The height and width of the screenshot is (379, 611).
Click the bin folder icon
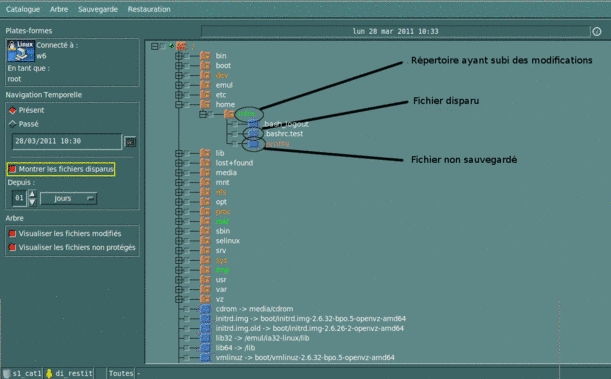click(205, 56)
